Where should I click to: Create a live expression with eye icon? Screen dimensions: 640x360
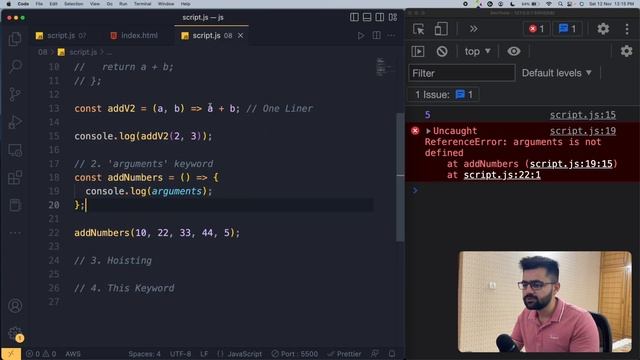(513, 51)
